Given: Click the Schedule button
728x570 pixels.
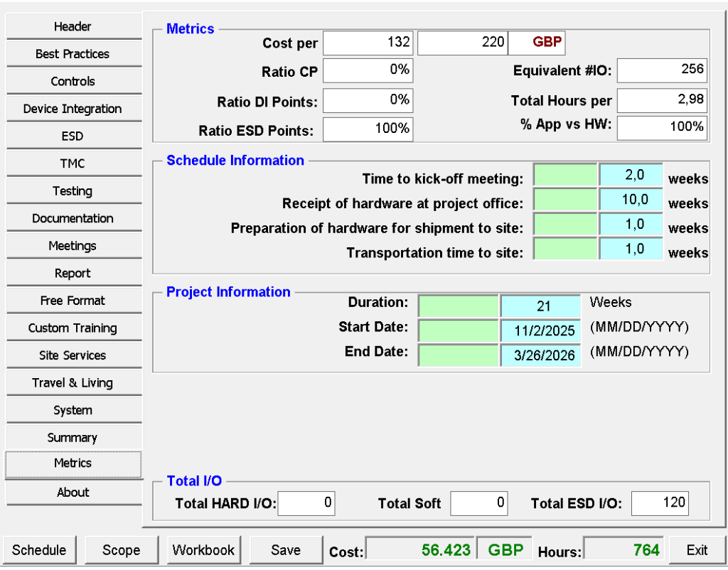Looking at the screenshot, I should (x=39, y=550).
